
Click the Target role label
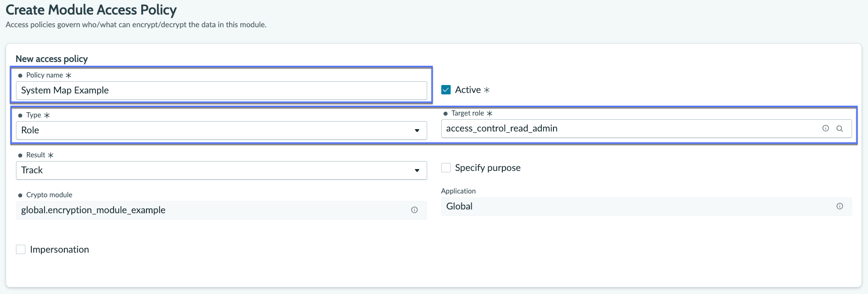[468, 113]
